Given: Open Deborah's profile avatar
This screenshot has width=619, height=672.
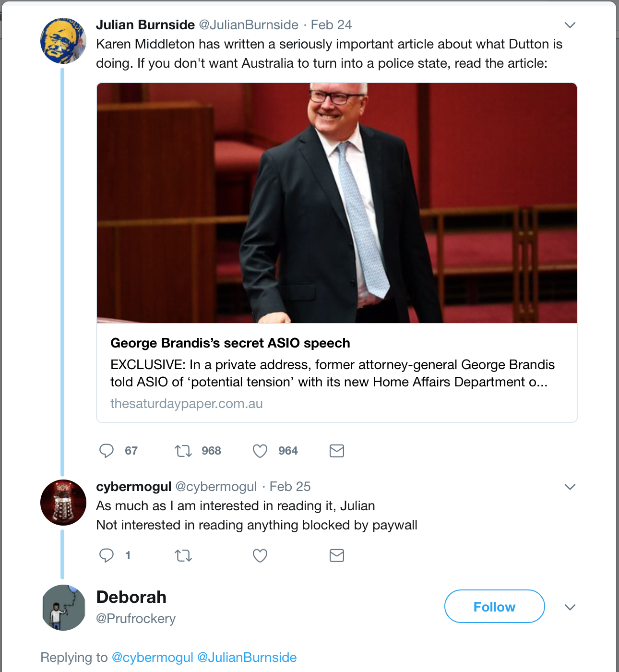Looking at the screenshot, I should [63, 607].
